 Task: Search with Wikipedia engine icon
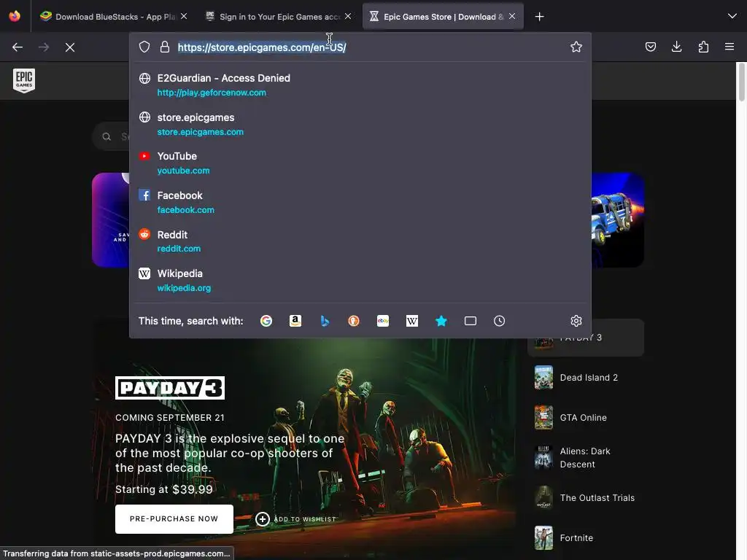pyautogui.click(x=412, y=321)
